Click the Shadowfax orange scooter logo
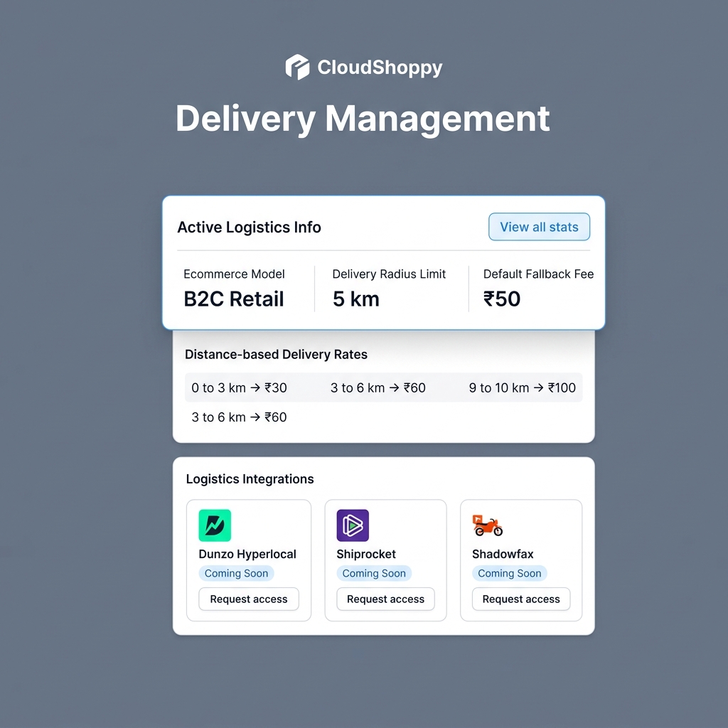Viewport: 728px width, 728px height. coord(488,525)
